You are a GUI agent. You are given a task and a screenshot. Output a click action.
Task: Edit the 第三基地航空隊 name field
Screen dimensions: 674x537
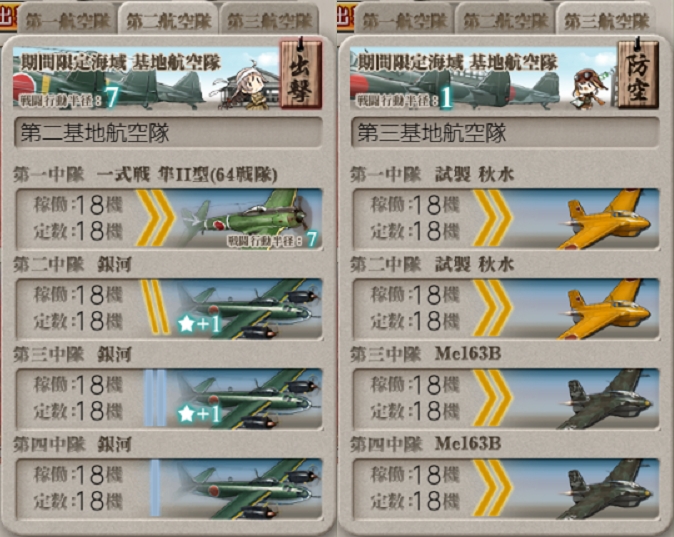click(x=505, y=132)
